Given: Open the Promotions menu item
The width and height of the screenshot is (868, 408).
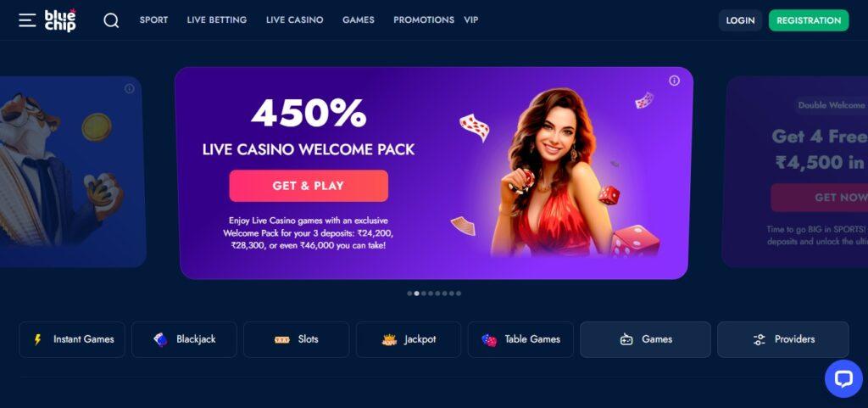Looking at the screenshot, I should (424, 20).
